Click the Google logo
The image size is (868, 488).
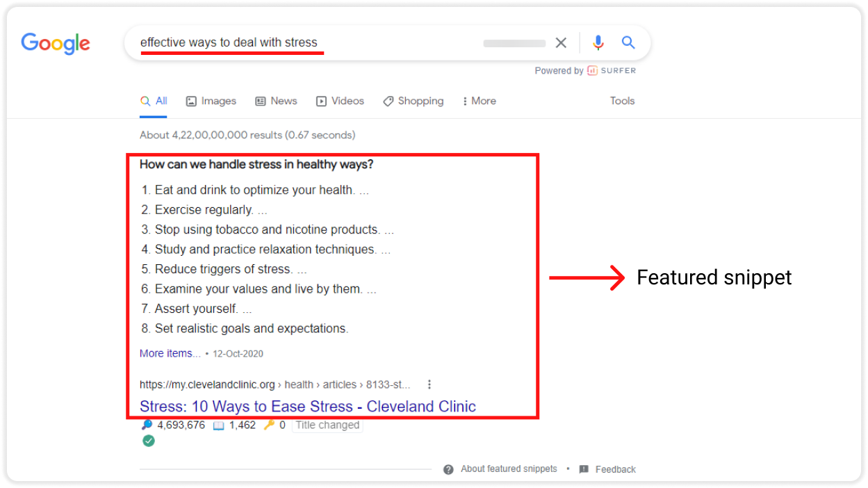56,43
